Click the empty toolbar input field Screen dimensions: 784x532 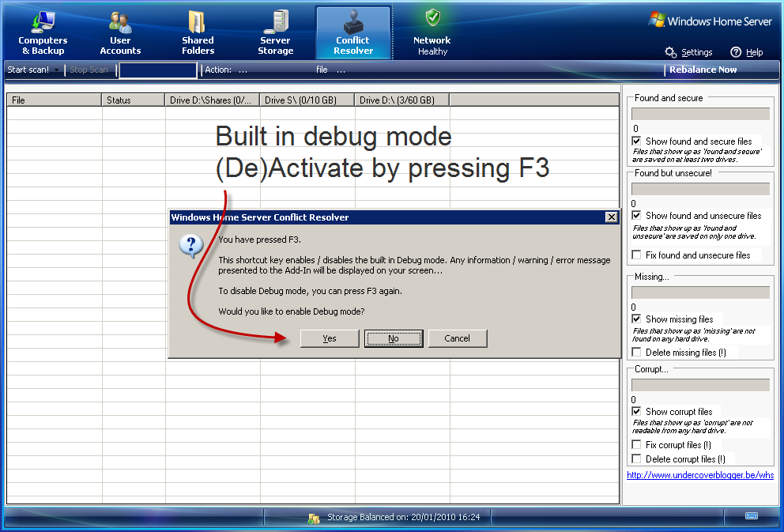pyautogui.click(x=158, y=70)
